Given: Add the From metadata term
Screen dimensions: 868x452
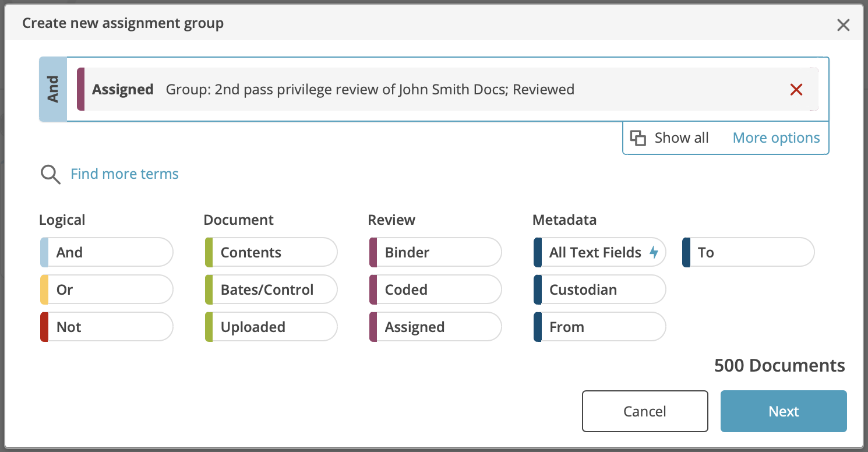Looking at the screenshot, I should pyautogui.click(x=599, y=326).
